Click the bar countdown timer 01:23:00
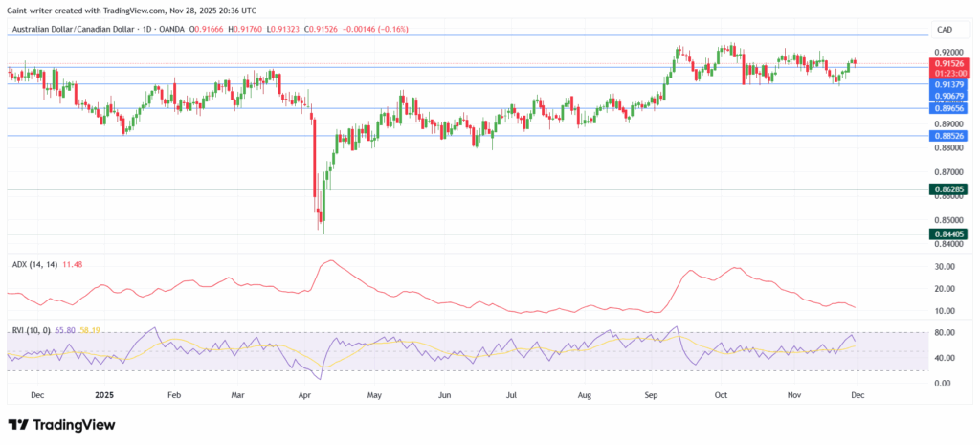Viewport: 980px width, 445px height. (x=949, y=73)
